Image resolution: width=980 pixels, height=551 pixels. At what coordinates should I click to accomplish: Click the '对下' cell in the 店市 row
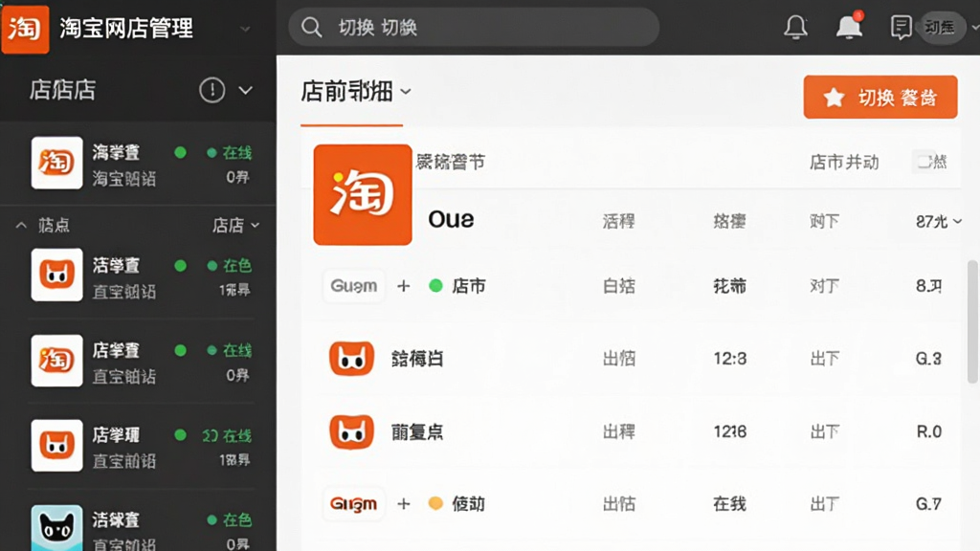[824, 286]
